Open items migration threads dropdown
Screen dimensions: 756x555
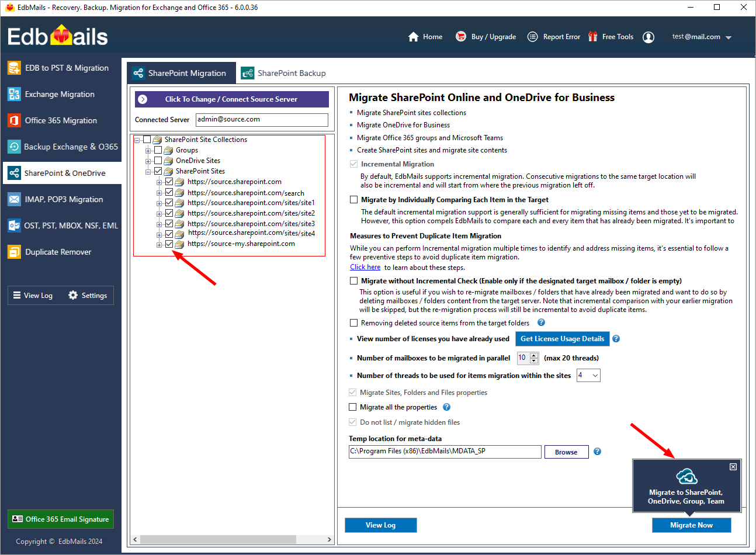click(595, 376)
